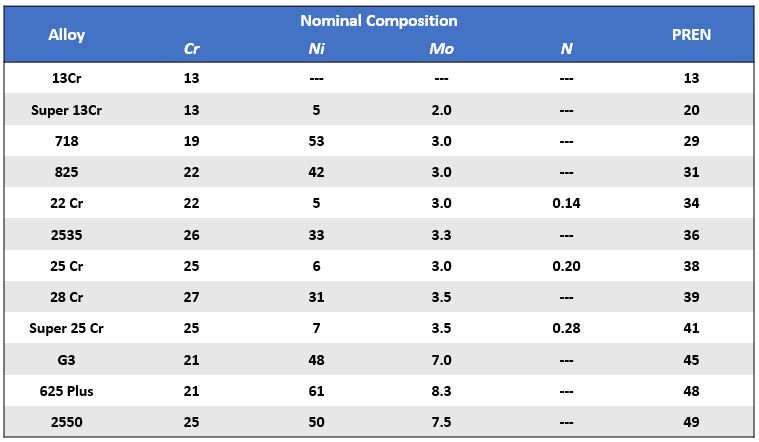The height and width of the screenshot is (442, 759).
Task: Select the Super 13Cr alloy cell
Action: 66,110
